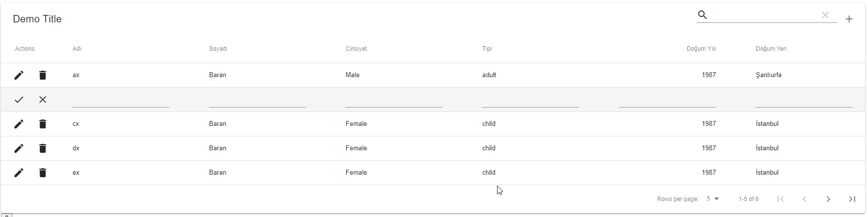
Task: Add a new row with plus icon
Action: 849,19
